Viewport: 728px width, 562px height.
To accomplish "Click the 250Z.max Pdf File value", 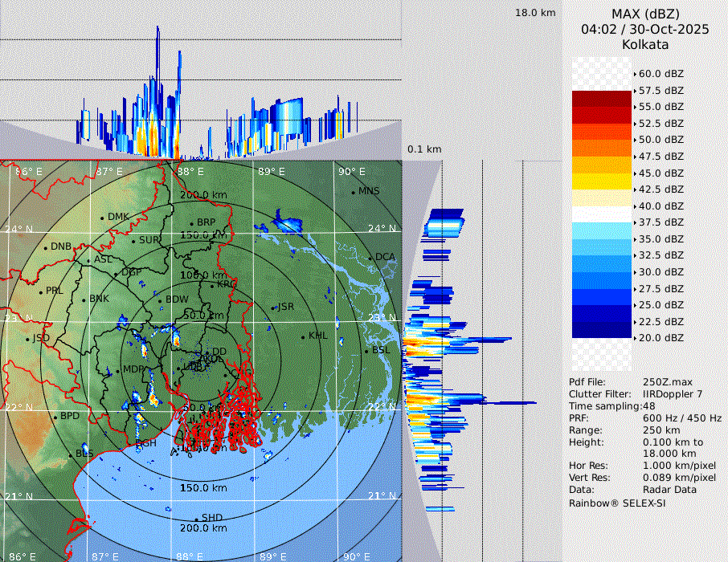I will tap(664, 382).
